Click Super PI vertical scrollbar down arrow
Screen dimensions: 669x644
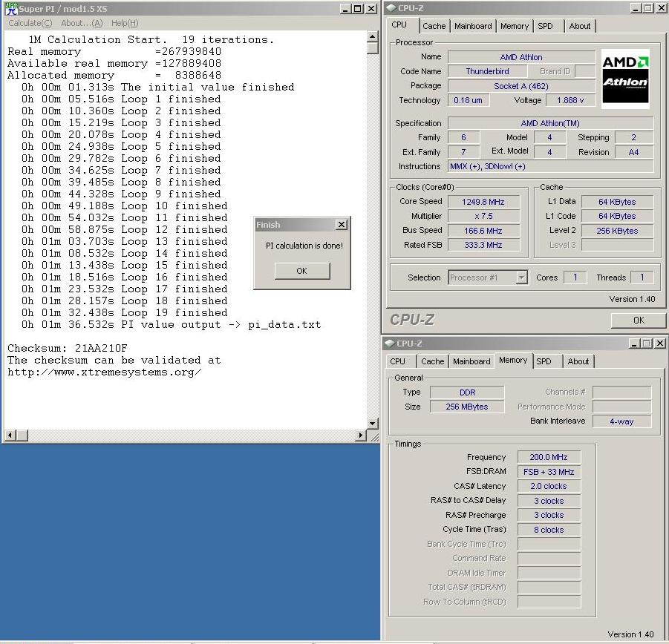pos(373,423)
